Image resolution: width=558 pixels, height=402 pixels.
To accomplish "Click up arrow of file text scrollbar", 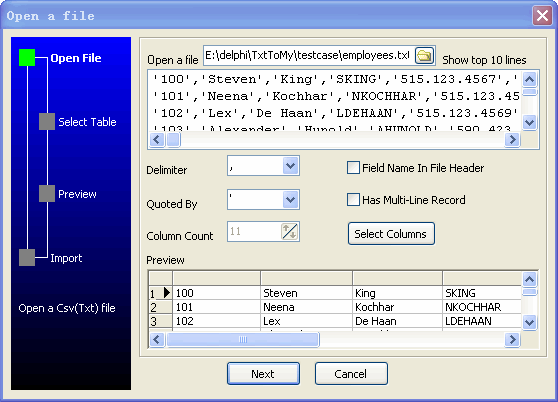I will [530, 79].
